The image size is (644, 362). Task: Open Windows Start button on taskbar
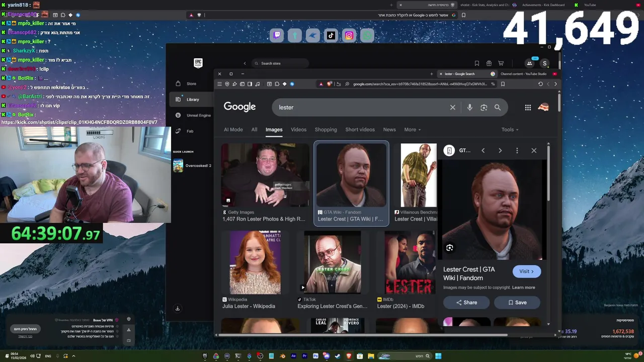point(438,356)
